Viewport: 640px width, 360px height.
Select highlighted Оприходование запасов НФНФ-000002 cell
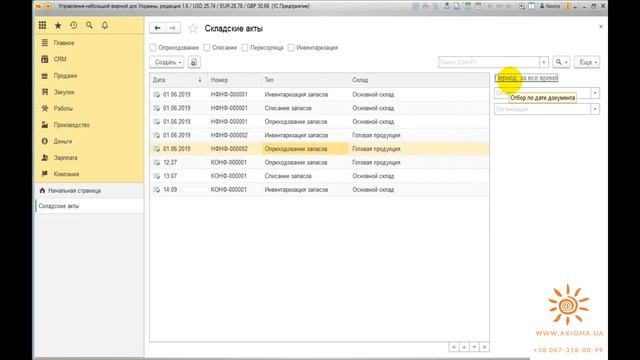click(305, 149)
